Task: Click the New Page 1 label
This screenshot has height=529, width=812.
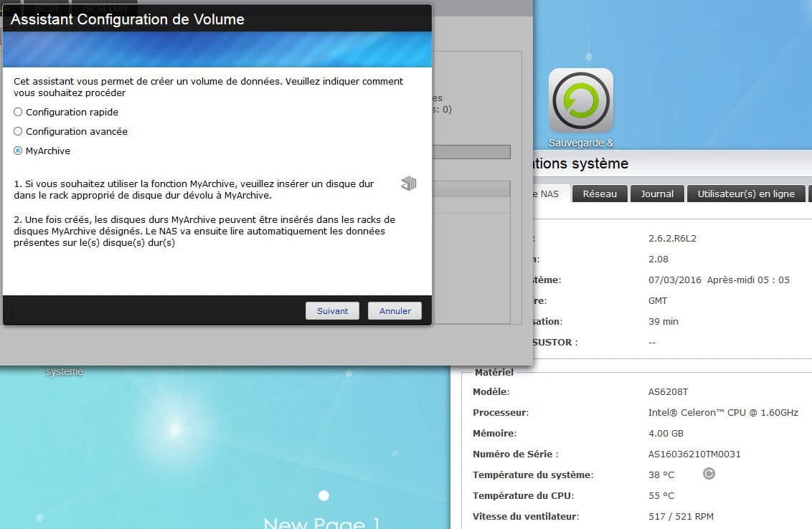Action: pyautogui.click(x=321, y=523)
